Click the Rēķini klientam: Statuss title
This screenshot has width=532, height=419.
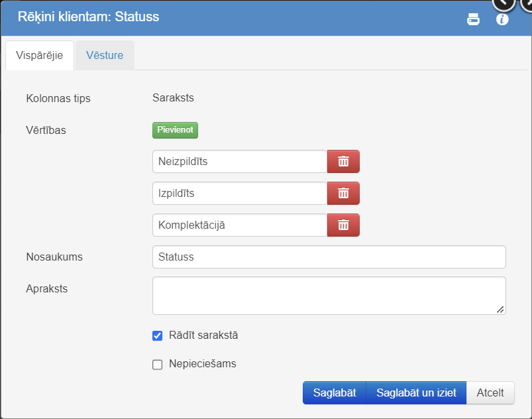pos(89,17)
